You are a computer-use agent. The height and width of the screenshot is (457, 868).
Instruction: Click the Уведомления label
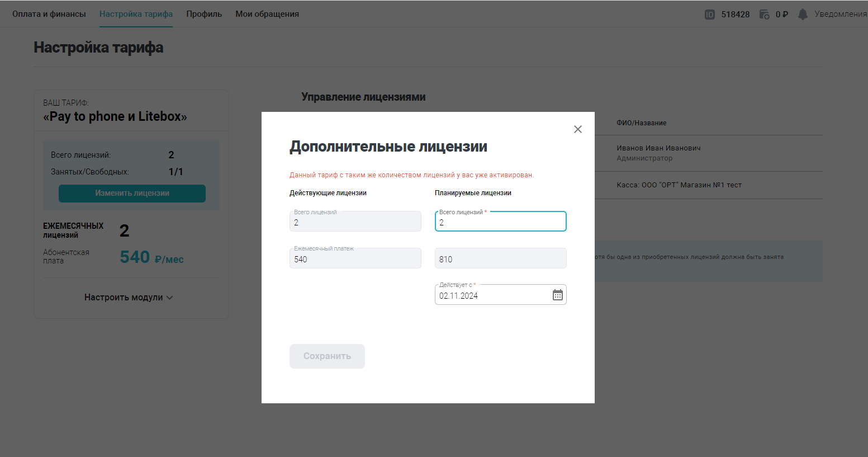841,14
